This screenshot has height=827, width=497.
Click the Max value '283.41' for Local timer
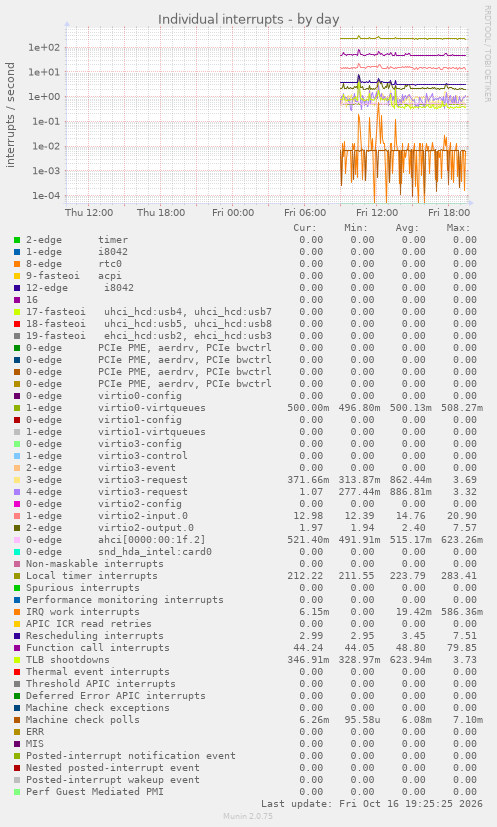(458, 576)
